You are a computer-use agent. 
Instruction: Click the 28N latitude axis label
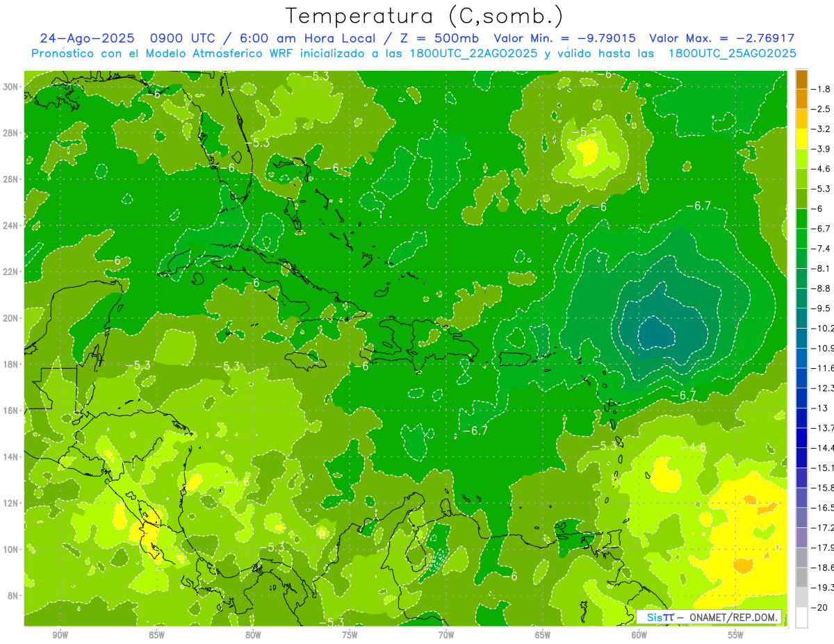[x=12, y=133]
